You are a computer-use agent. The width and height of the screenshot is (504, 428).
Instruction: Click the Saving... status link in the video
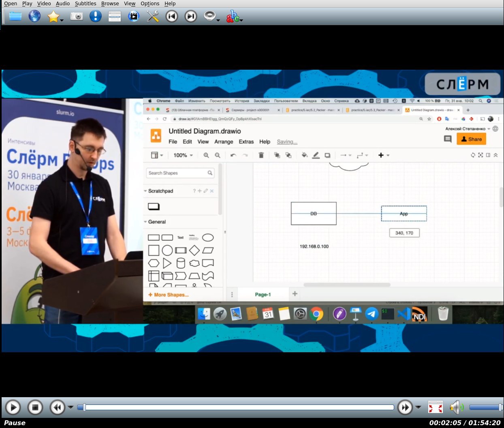coord(287,141)
